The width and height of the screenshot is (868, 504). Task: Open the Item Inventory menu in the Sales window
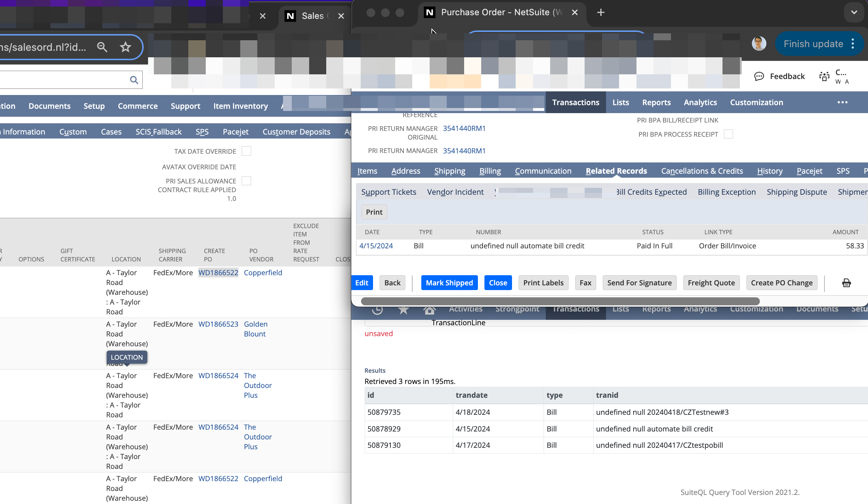pyautogui.click(x=241, y=106)
